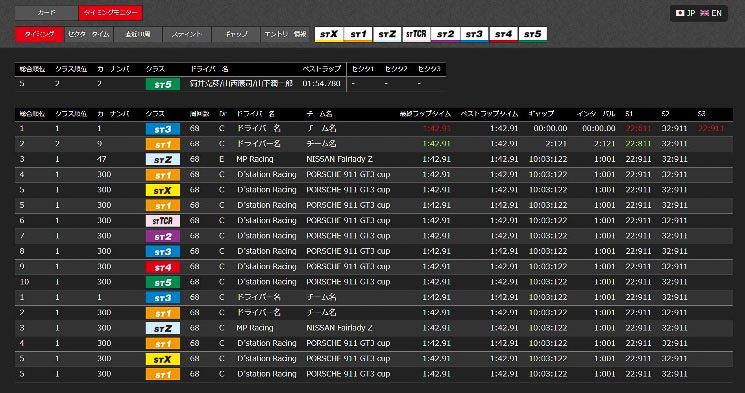Screen dimensions: 745x393
Task: Click PORSCHE 911 GT3 cup in position 10 row
Action: pyautogui.click(x=348, y=282)
